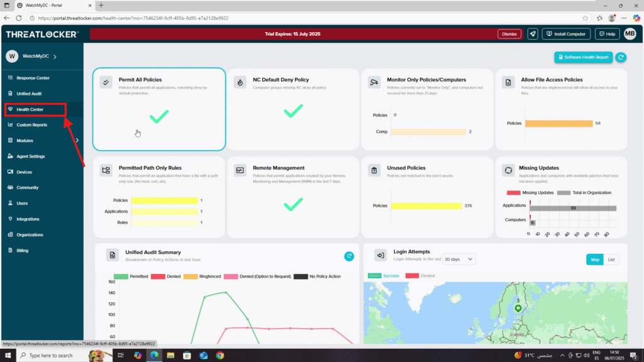This screenshot has width=644, height=362.
Task: Click the Permit All Policies card icon
Action: (x=106, y=82)
